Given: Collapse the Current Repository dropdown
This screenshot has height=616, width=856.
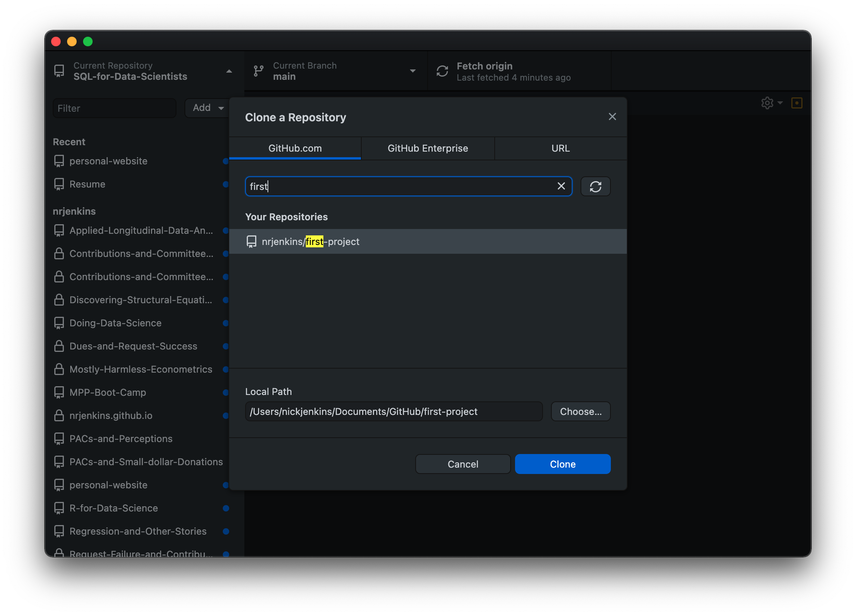Looking at the screenshot, I should [229, 71].
